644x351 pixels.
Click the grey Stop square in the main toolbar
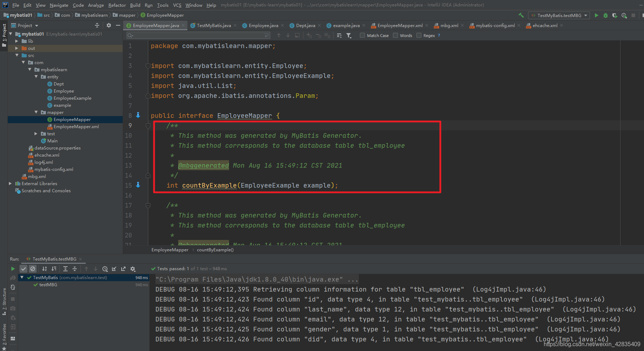point(633,15)
